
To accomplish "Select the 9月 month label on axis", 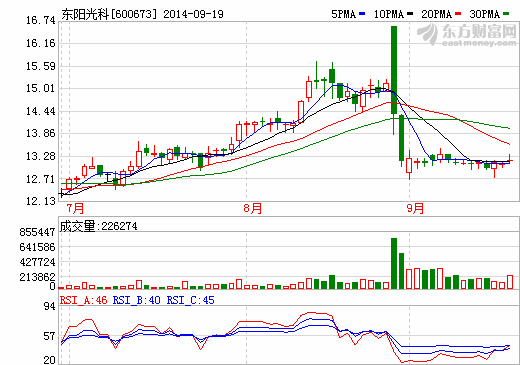I will 415,208.
